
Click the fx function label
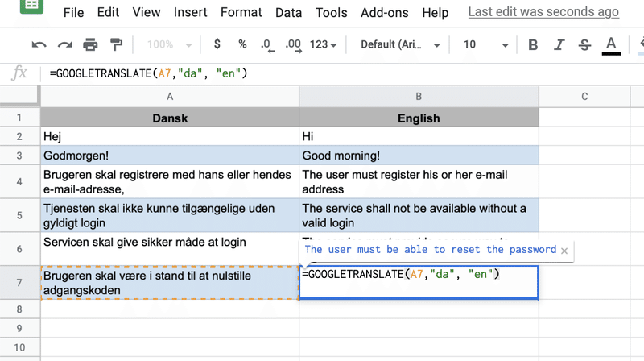tap(19, 73)
